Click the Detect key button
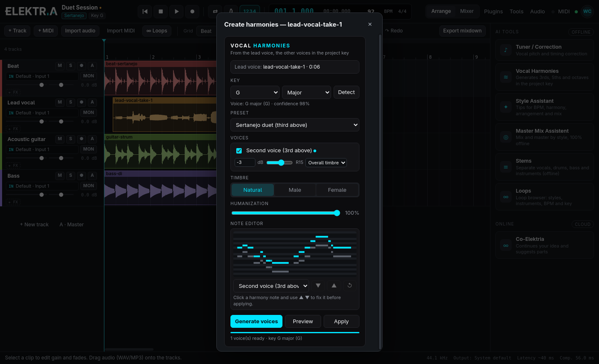 (x=347, y=92)
